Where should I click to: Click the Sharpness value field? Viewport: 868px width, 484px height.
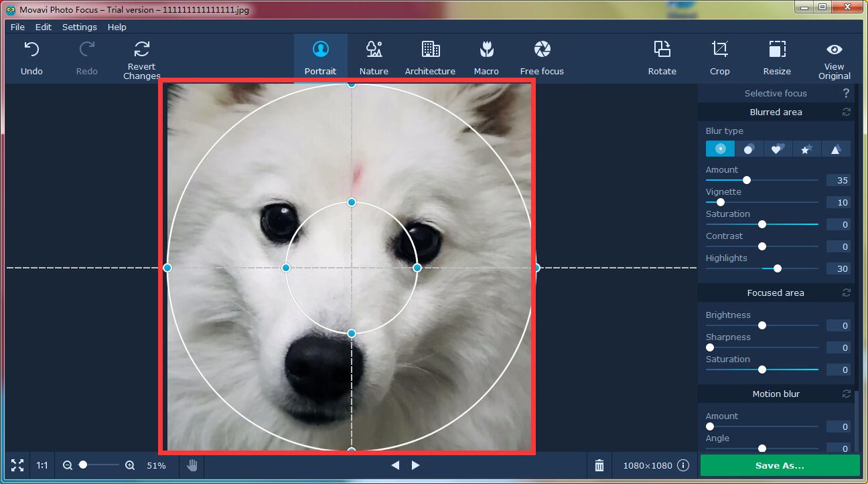838,347
